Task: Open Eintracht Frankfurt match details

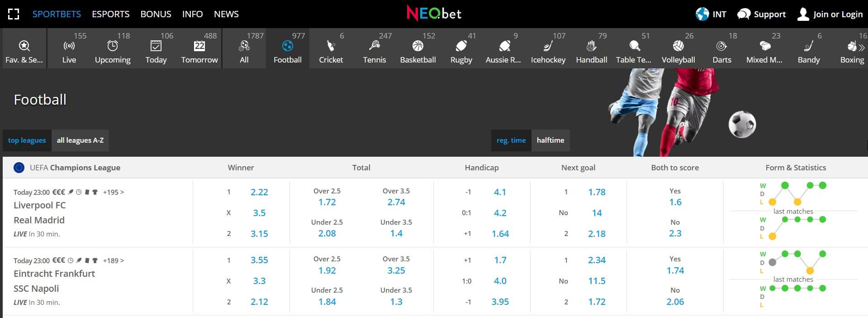Action: tap(54, 274)
